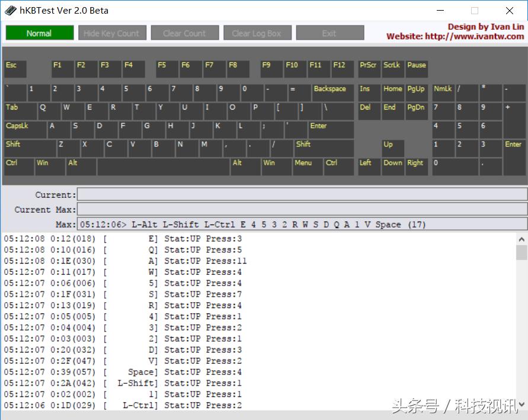
Task: Click the left Shift key tile
Action: (30, 149)
